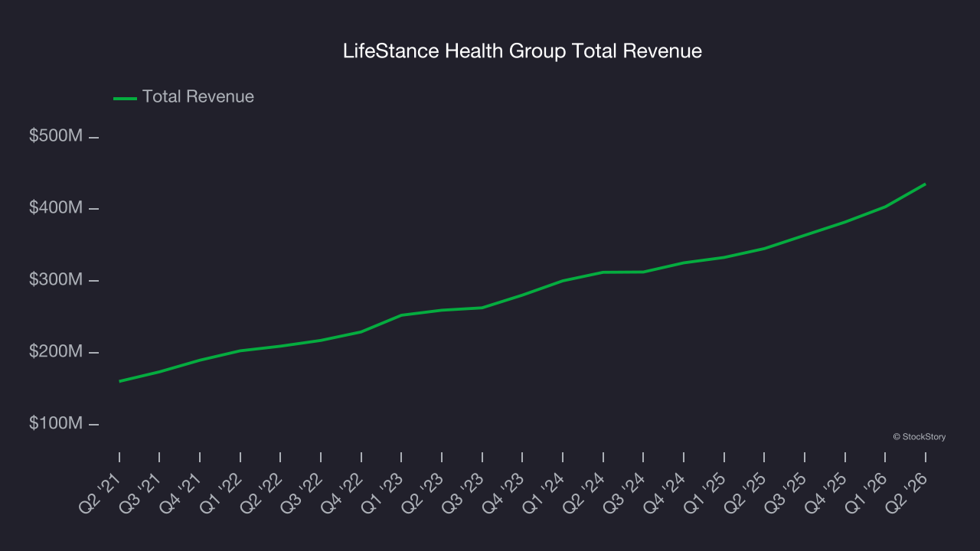Select the $100M y-axis label
The height and width of the screenshot is (551, 980).
click(x=56, y=423)
